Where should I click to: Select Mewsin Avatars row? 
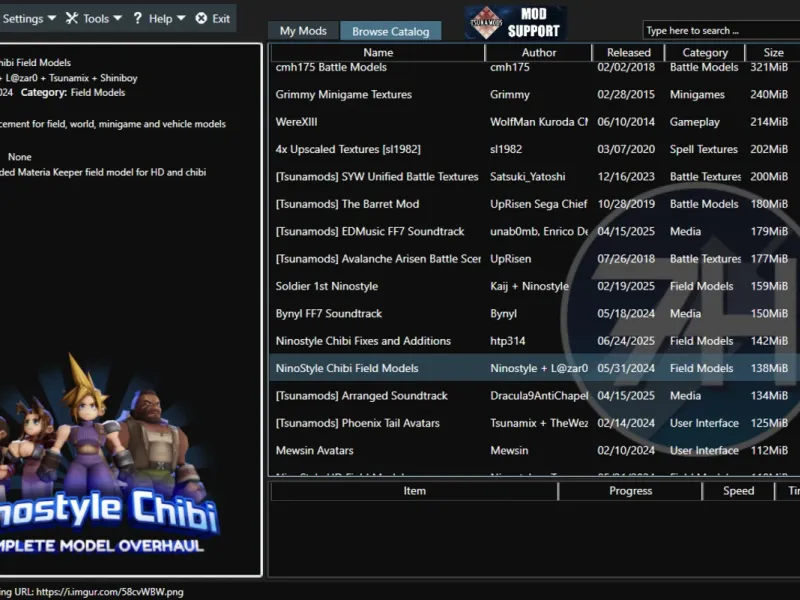[534, 451]
